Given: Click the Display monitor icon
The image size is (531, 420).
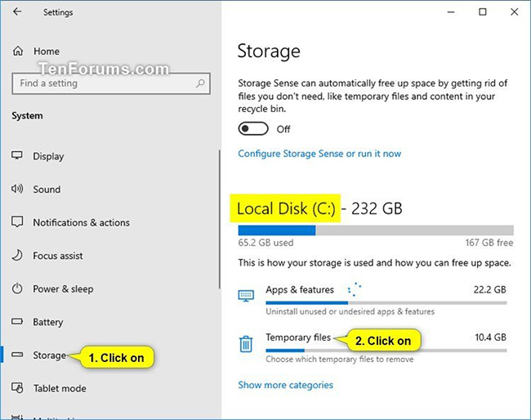Looking at the screenshot, I should tap(18, 156).
